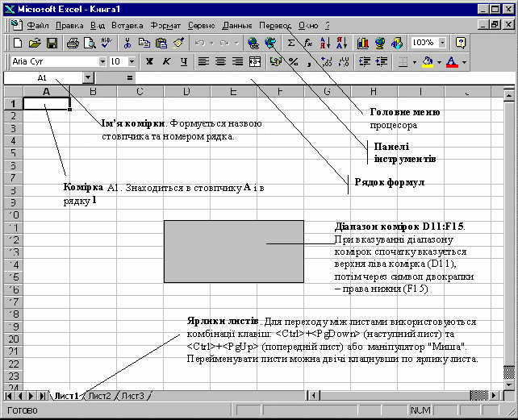This screenshot has height=420, width=518.
Task: Select row header 5
Action: (13, 153)
